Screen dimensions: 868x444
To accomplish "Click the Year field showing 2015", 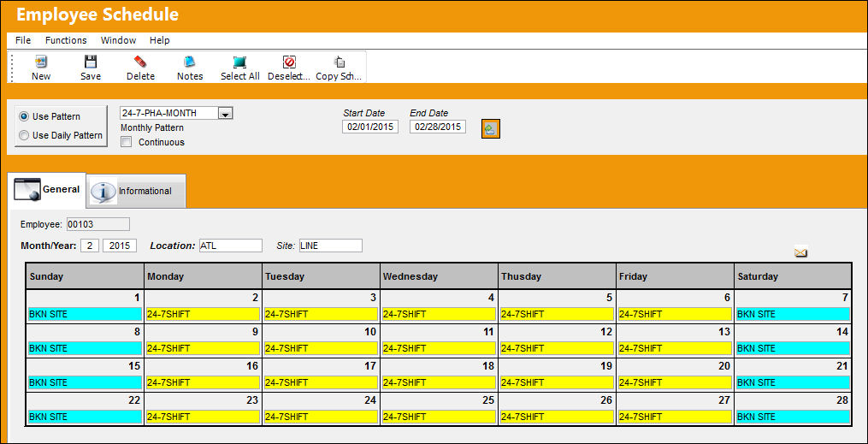I will coord(120,246).
